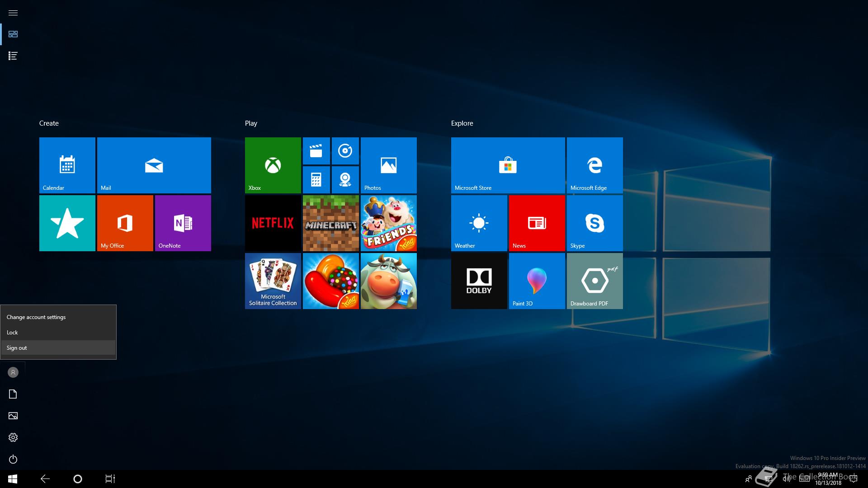Open the network status icon
This screenshot has height=488, width=868.
point(768,479)
